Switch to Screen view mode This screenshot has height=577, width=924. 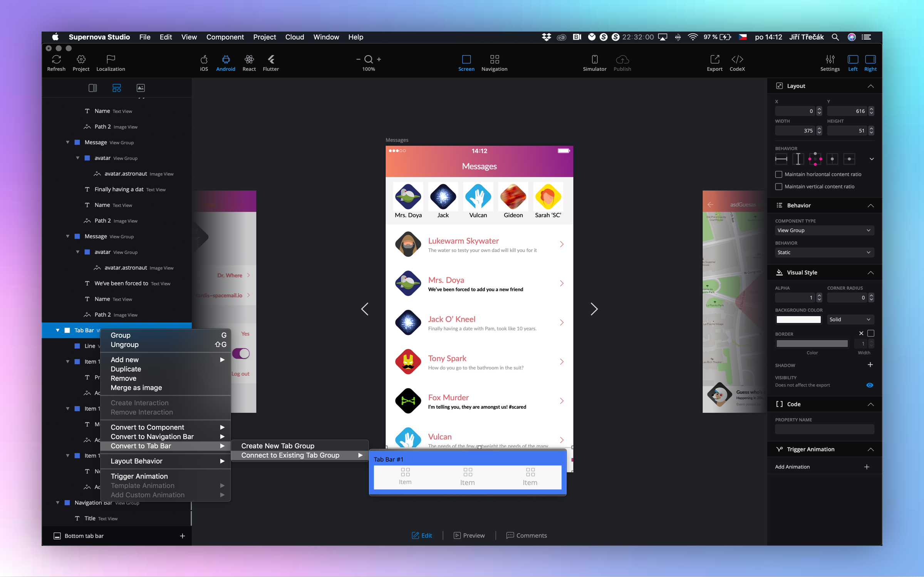(466, 59)
